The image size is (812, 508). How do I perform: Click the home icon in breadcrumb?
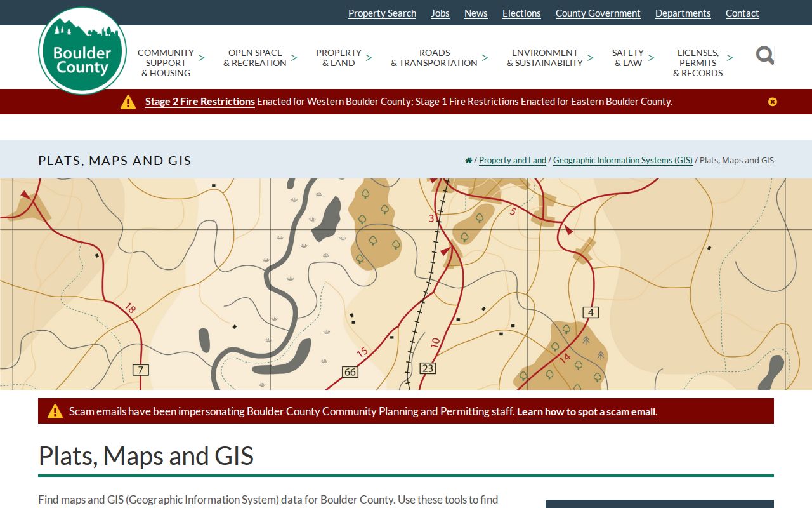click(469, 161)
